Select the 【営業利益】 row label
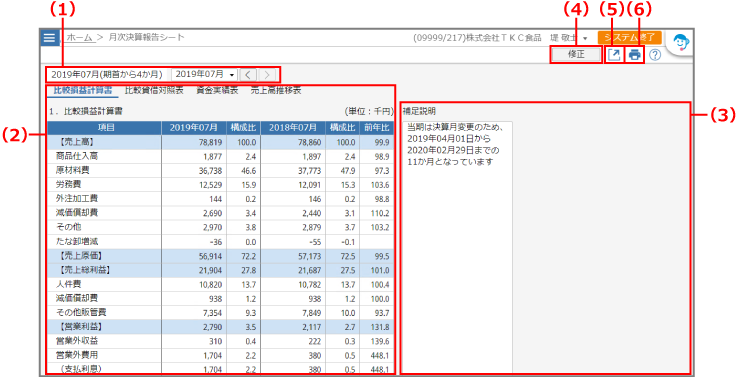This screenshot has height=377, width=737. pos(82,327)
